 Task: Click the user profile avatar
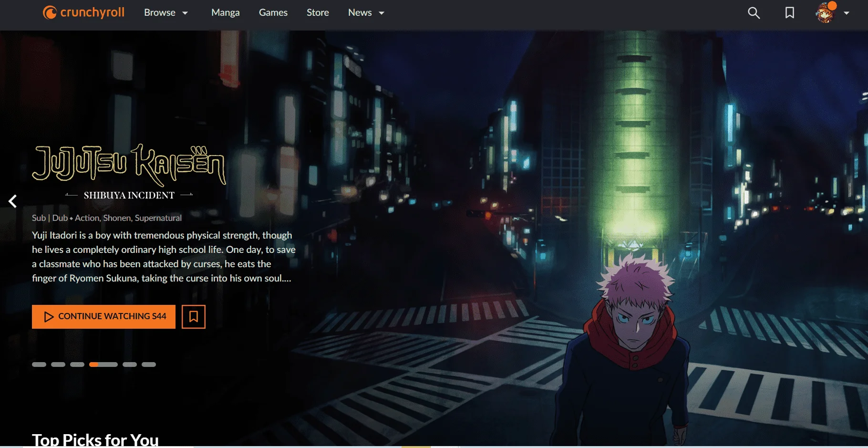(826, 13)
